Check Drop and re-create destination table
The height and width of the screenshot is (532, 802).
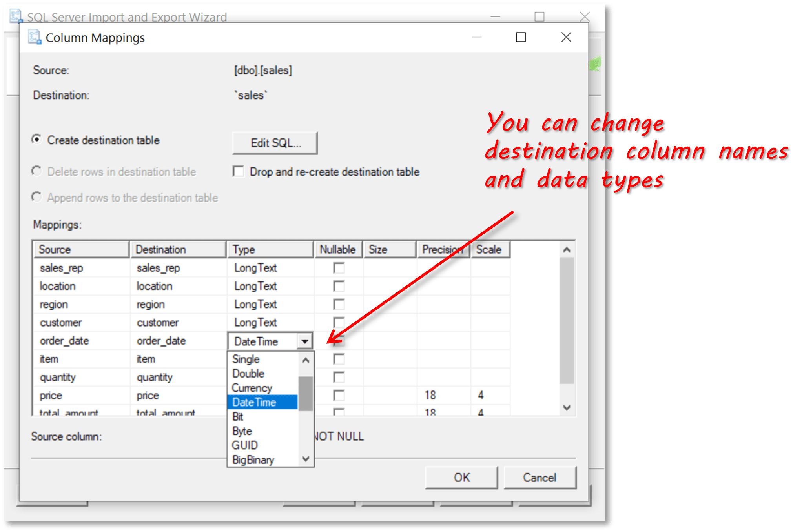(x=238, y=172)
